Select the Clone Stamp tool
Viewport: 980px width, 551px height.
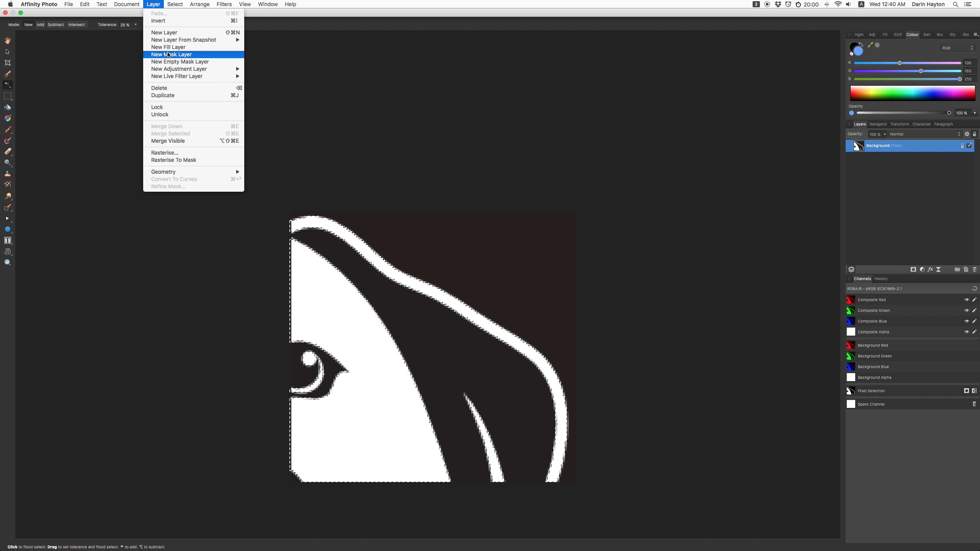coord(8,174)
